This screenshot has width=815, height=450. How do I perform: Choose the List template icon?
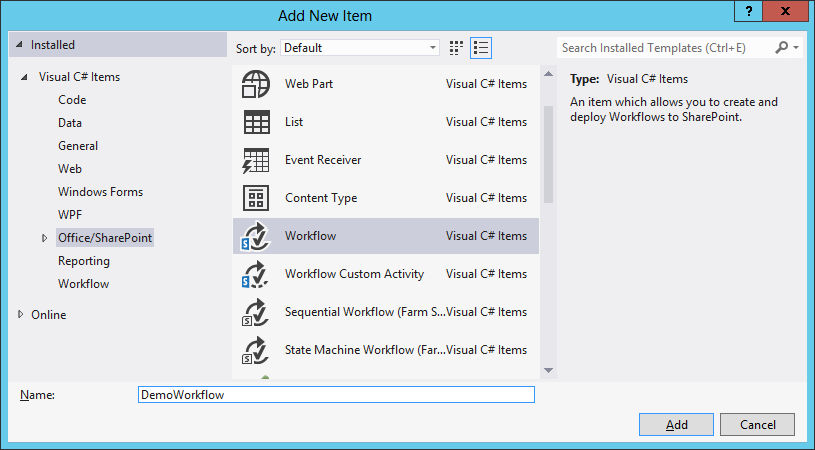[256, 122]
